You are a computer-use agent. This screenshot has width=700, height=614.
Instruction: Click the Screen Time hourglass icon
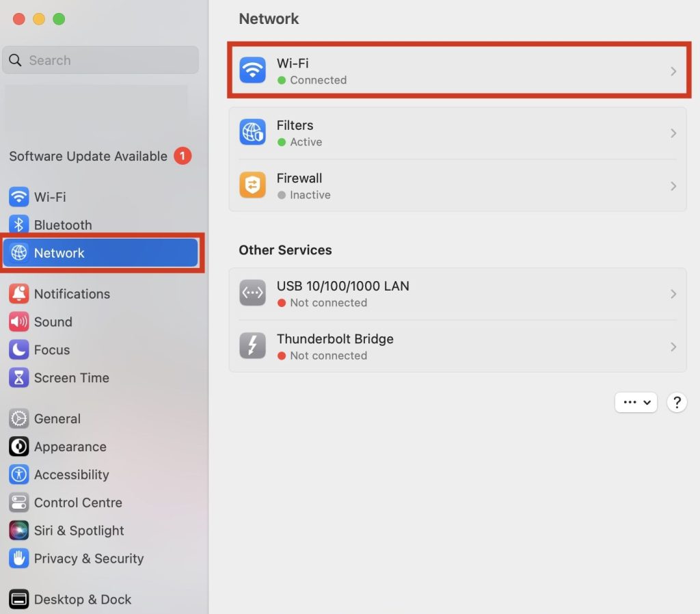click(18, 378)
